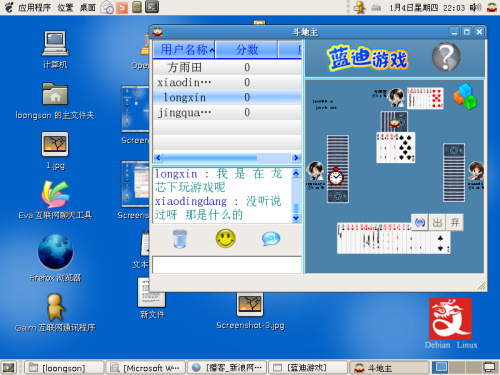Focus the chat message input field

(x=227, y=265)
